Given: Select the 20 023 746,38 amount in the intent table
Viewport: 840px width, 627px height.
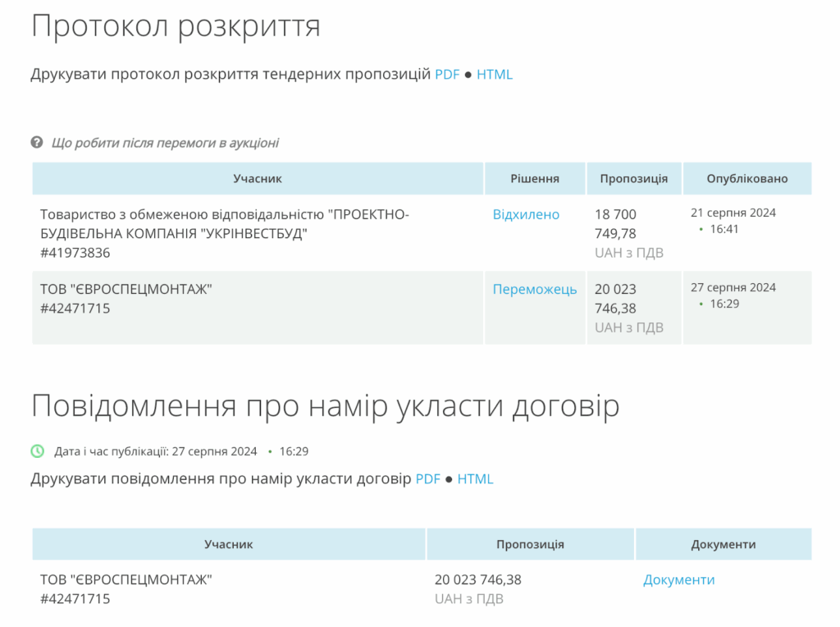Looking at the screenshot, I should click(x=478, y=580).
